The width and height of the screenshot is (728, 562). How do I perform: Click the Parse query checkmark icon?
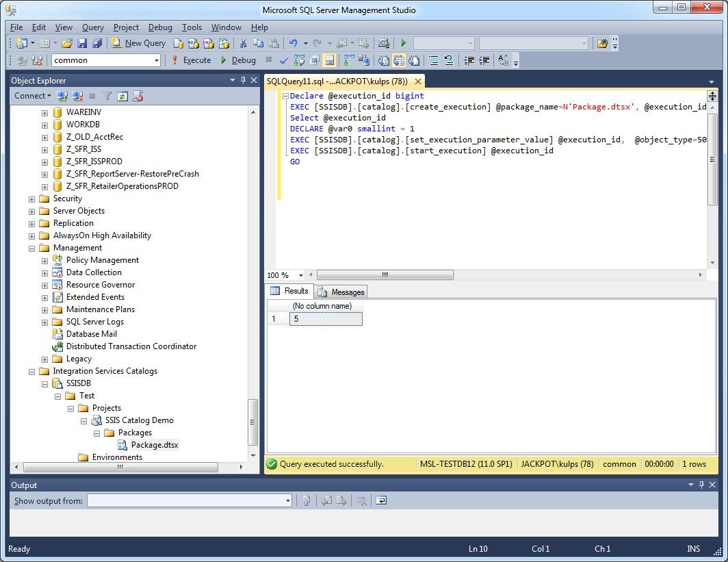point(284,60)
